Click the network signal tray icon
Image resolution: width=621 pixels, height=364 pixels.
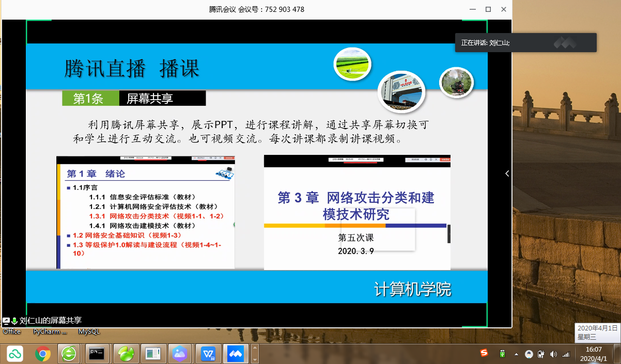pos(566,354)
